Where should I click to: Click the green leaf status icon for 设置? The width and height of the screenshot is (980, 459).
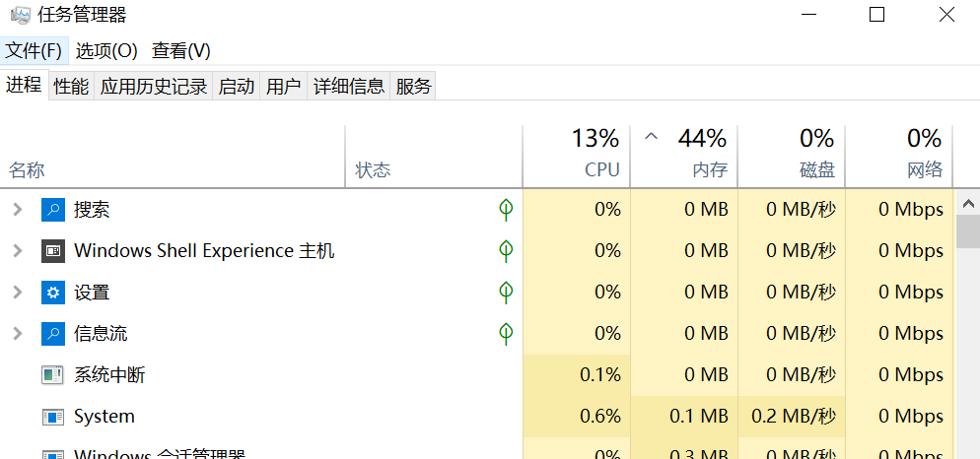coord(506,293)
